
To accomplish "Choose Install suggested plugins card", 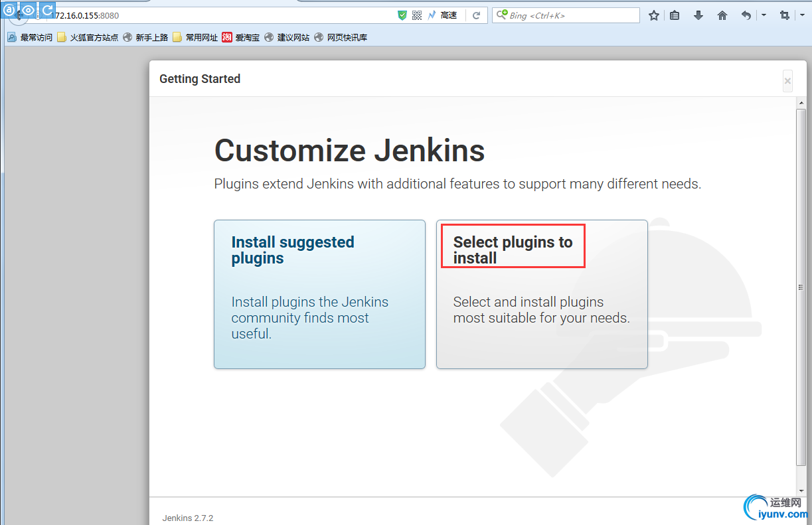I will click(x=319, y=294).
